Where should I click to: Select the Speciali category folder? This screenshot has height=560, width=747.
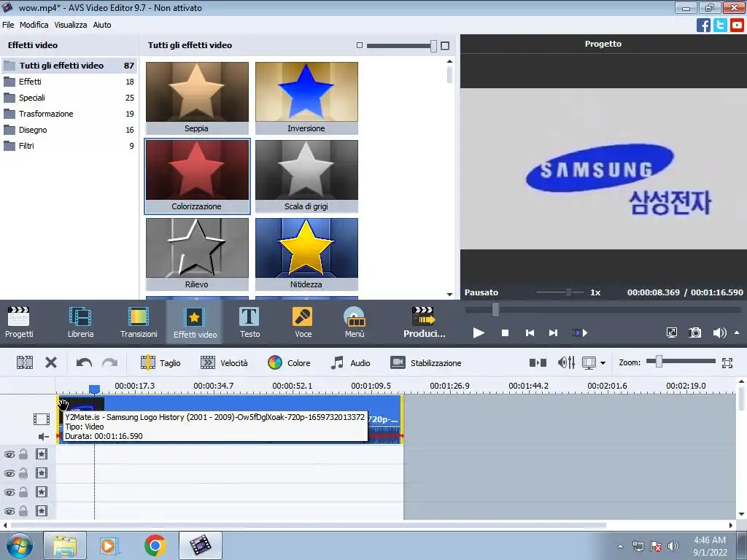(x=69, y=98)
